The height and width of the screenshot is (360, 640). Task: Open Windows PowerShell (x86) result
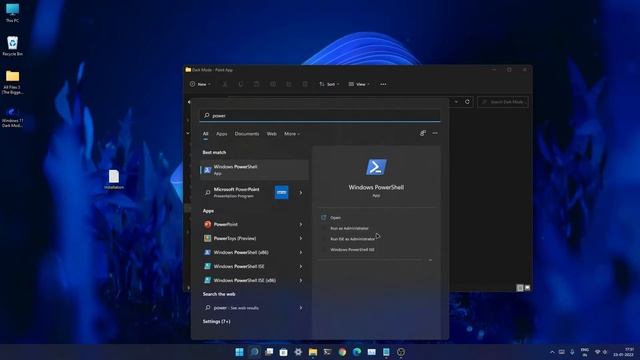click(x=241, y=252)
